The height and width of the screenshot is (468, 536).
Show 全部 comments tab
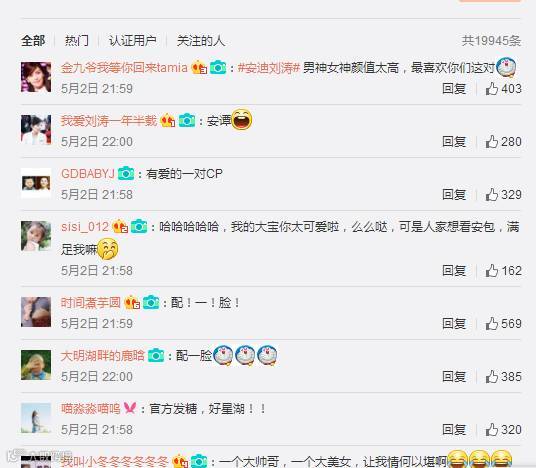pos(33,41)
